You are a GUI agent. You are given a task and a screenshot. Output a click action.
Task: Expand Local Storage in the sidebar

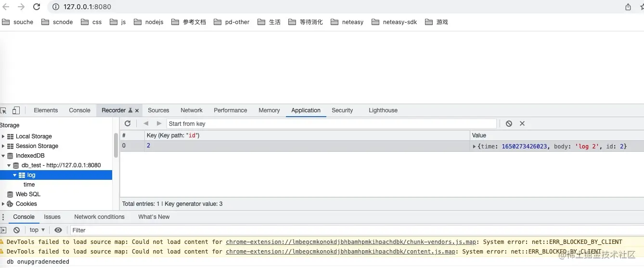tap(3, 136)
